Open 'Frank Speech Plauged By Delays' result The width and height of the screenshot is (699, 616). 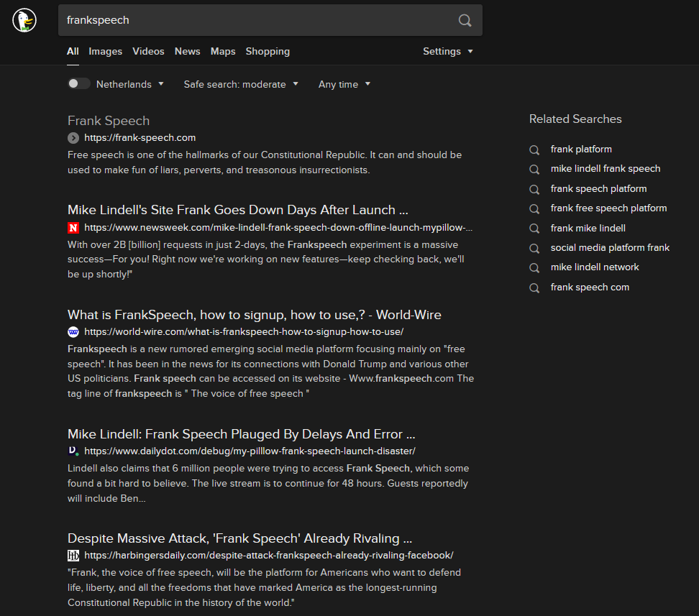pyautogui.click(x=242, y=434)
